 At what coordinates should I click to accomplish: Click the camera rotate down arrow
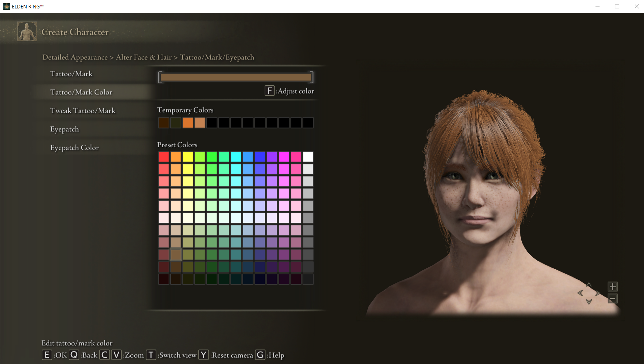[588, 302]
